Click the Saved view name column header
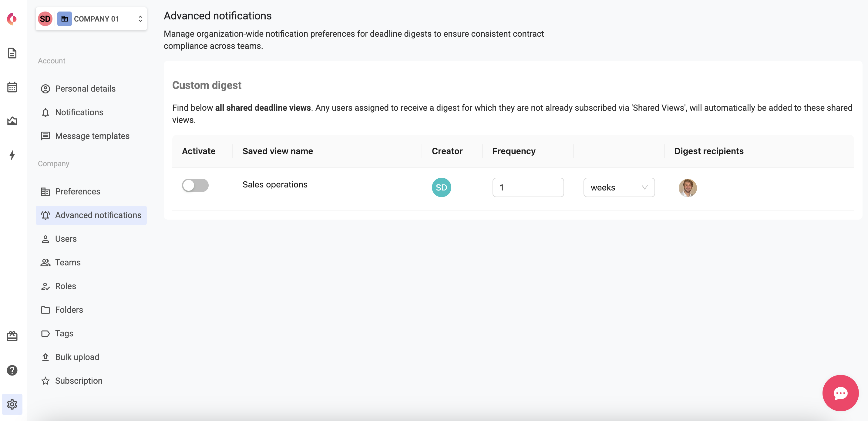Screen dimensions: 868x421 (x=278, y=151)
